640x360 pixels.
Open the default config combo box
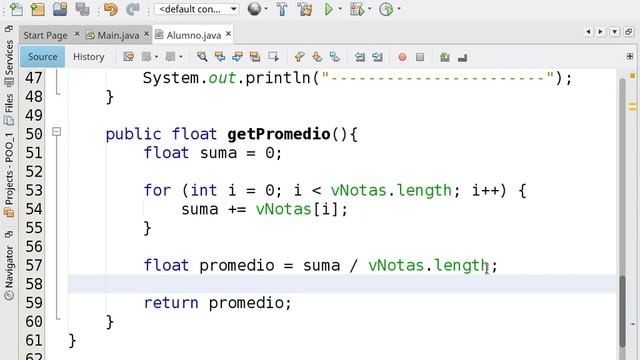pos(196,9)
